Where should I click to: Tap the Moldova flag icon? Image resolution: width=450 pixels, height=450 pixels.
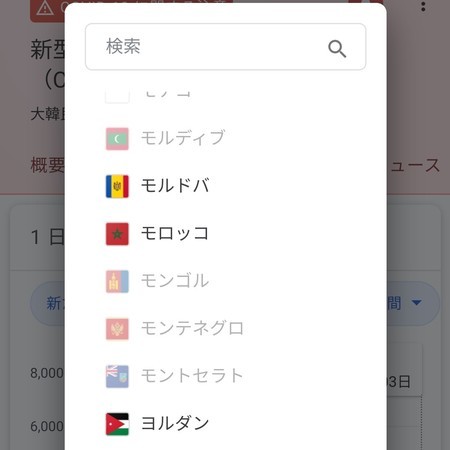coord(117,186)
